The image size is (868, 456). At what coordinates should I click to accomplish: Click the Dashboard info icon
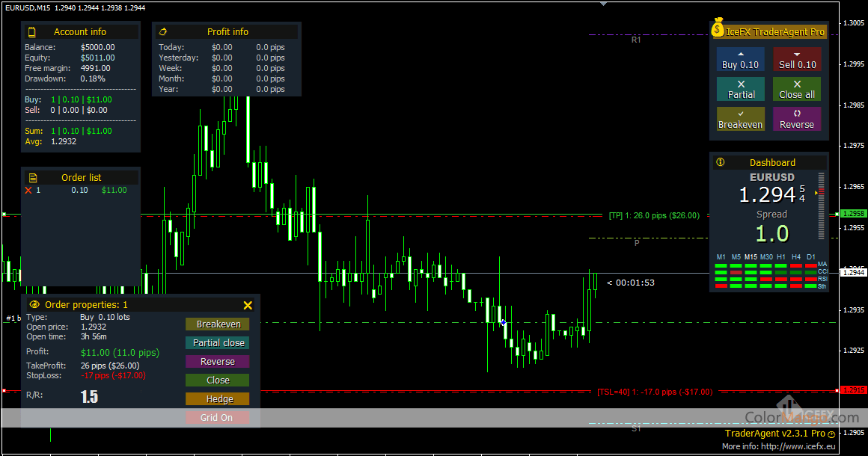tap(720, 162)
